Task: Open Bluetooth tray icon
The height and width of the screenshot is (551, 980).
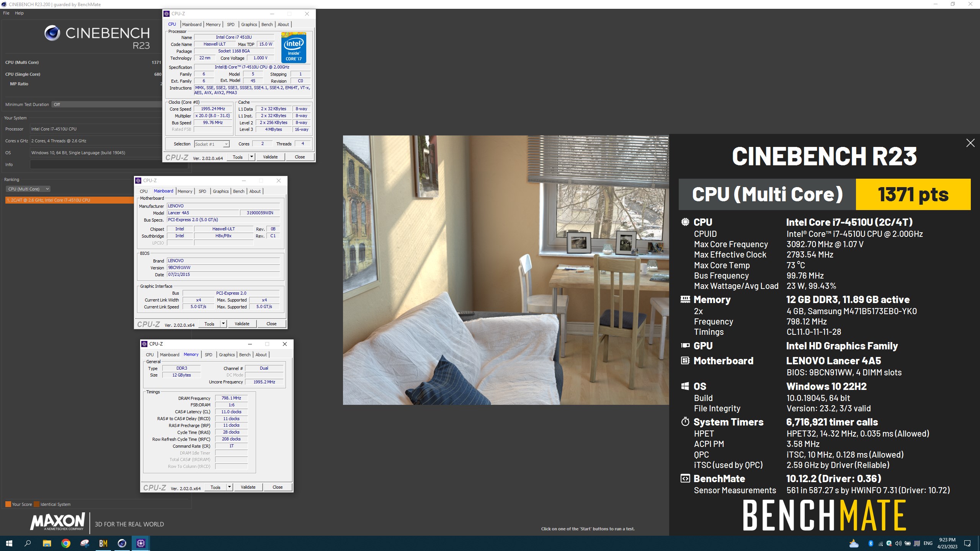Action: coord(871,543)
